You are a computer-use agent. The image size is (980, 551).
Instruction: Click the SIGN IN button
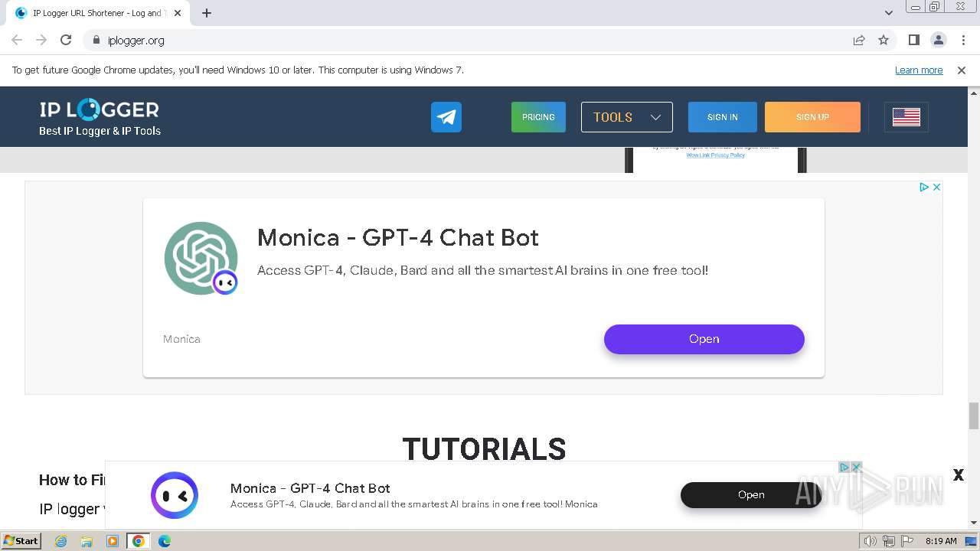pyautogui.click(x=723, y=117)
